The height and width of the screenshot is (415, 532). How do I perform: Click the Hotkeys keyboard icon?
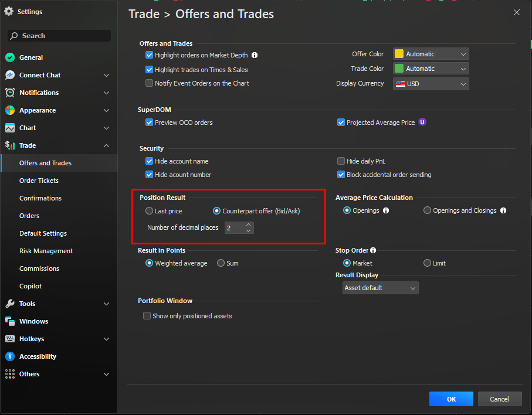coord(9,339)
